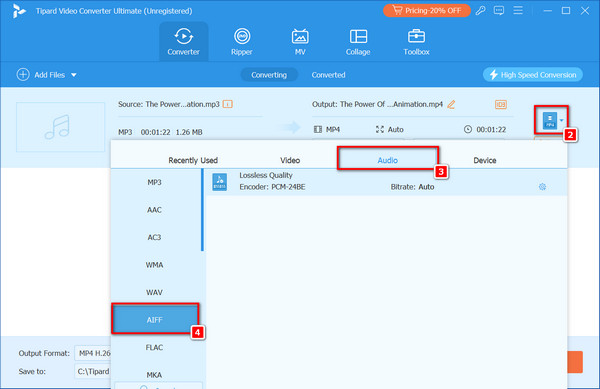Open the Output Format combo box
The height and width of the screenshot is (389, 600).
[93, 353]
